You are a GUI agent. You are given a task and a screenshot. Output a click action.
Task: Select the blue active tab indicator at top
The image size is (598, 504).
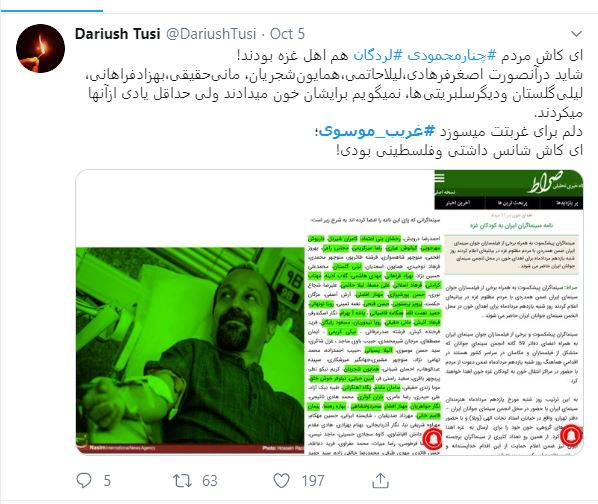pos(51,11)
